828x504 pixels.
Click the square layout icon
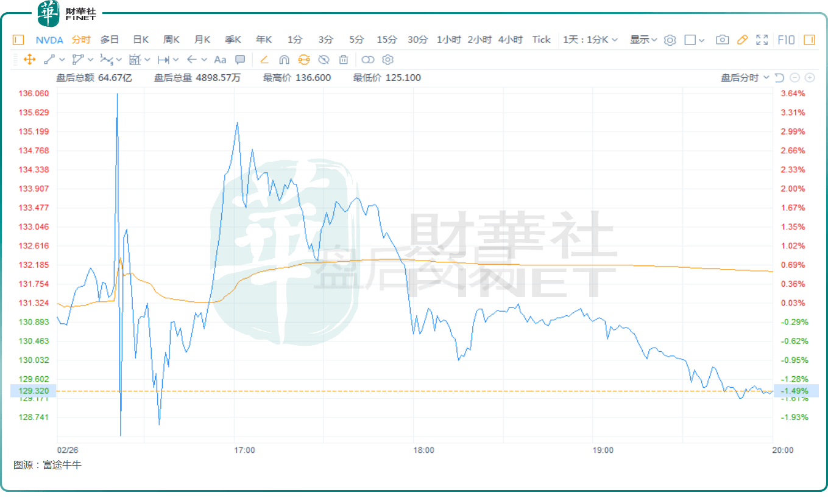pyautogui.click(x=690, y=40)
